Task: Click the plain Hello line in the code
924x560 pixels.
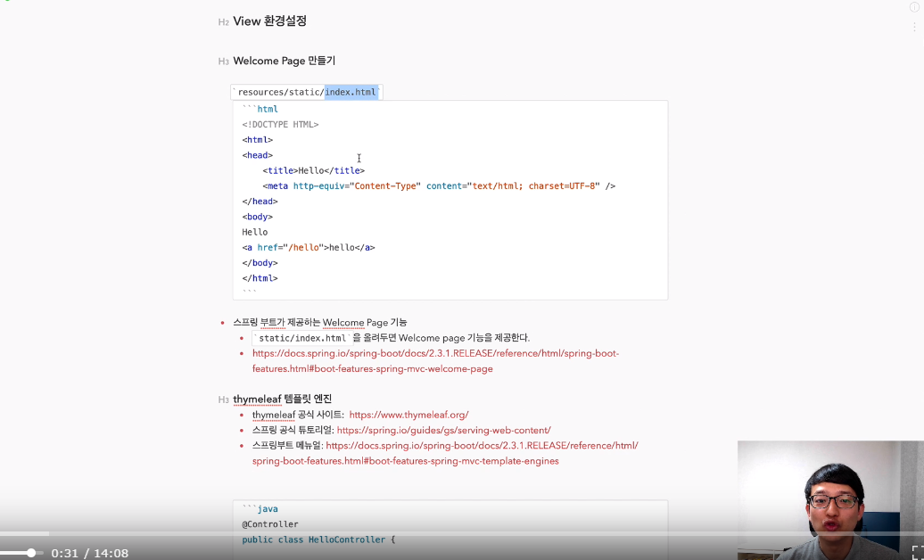Action: point(254,232)
